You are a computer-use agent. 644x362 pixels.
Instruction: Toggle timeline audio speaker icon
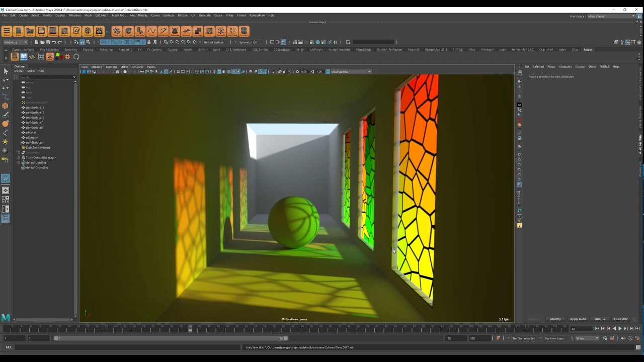623,338
